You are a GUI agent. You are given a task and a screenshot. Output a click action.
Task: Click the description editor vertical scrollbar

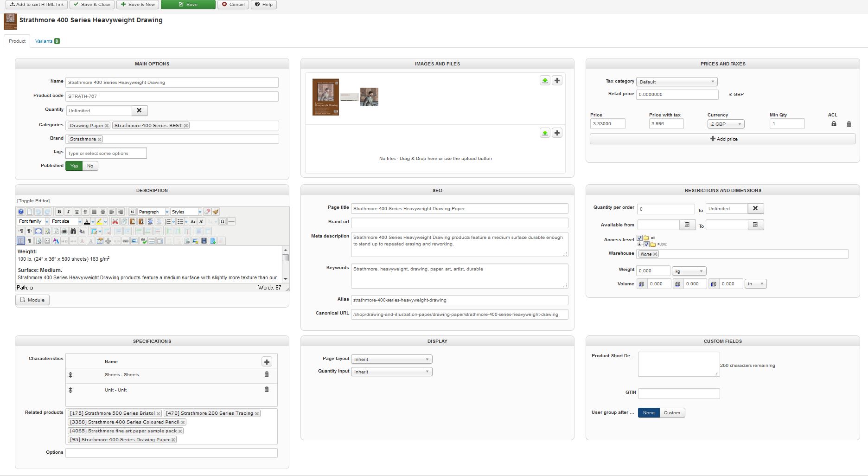(x=286, y=264)
